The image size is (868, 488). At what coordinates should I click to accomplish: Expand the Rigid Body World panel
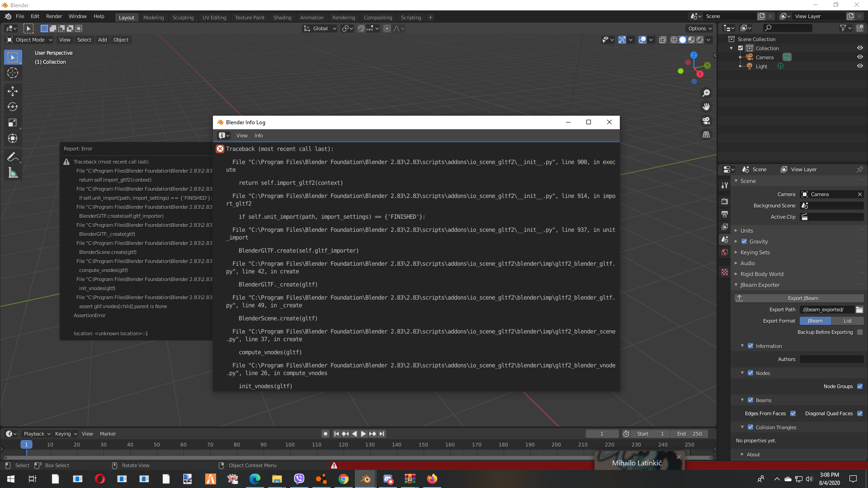pyautogui.click(x=761, y=274)
